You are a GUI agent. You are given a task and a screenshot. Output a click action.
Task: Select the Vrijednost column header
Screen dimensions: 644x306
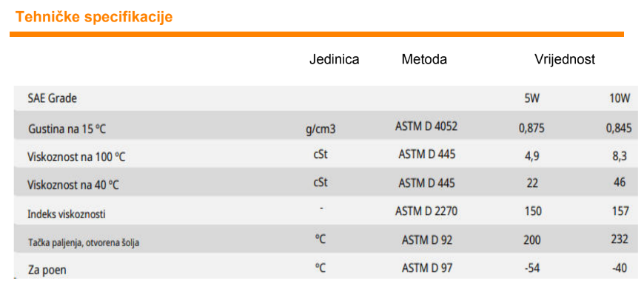click(x=565, y=60)
